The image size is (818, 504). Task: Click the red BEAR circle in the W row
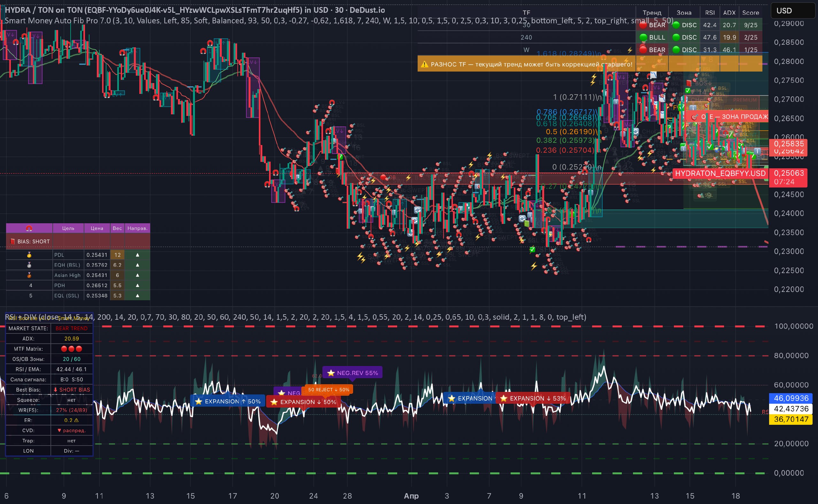pos(643,50)
